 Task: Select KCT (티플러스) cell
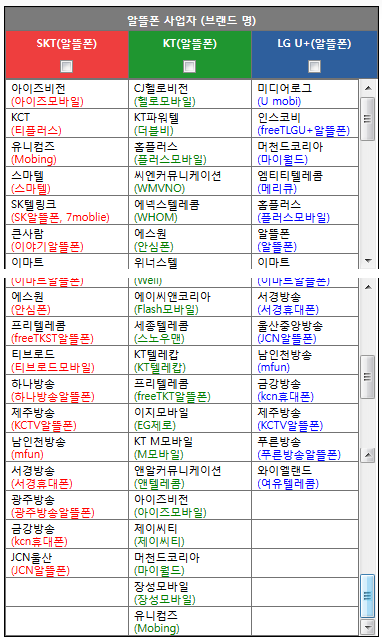coord(67,123)
